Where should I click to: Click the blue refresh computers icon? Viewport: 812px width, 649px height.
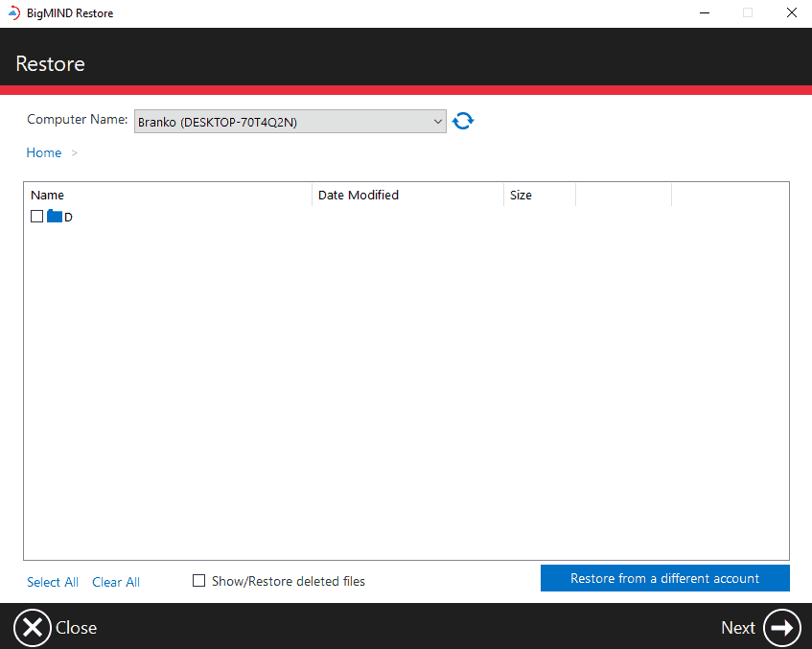pyautogui.click(x=462, y=121)
